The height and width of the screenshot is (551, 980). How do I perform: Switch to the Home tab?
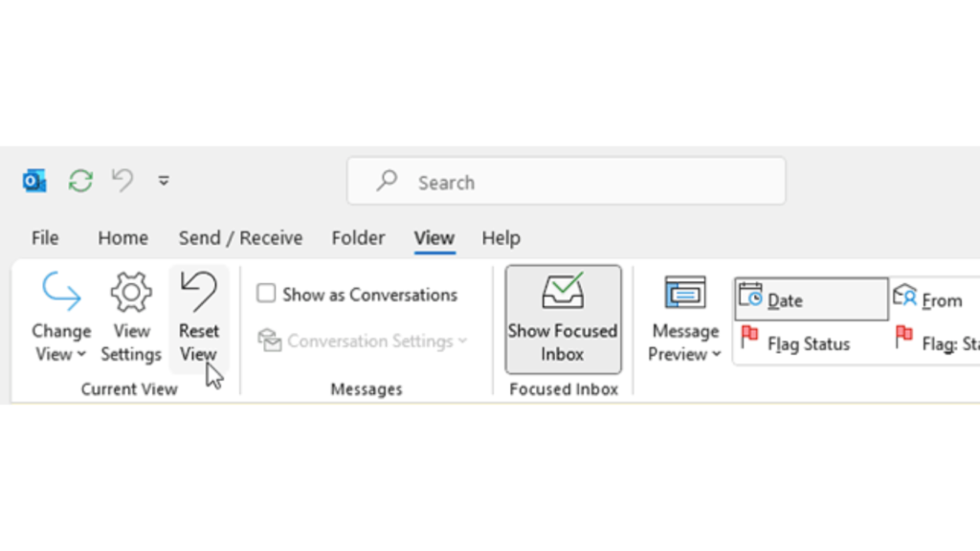click(x=122, y=238)
